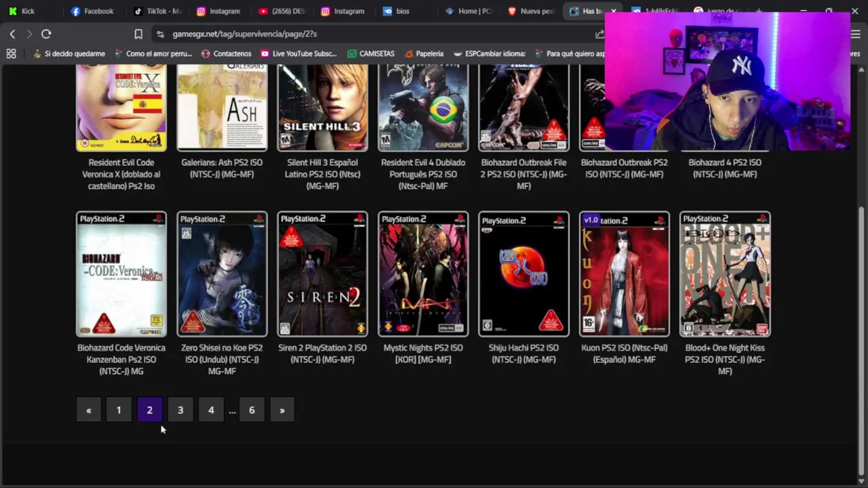Screen dimensions: 868x488
Task: Open Shiju Hachi cover image
Action: pos(524,274)
